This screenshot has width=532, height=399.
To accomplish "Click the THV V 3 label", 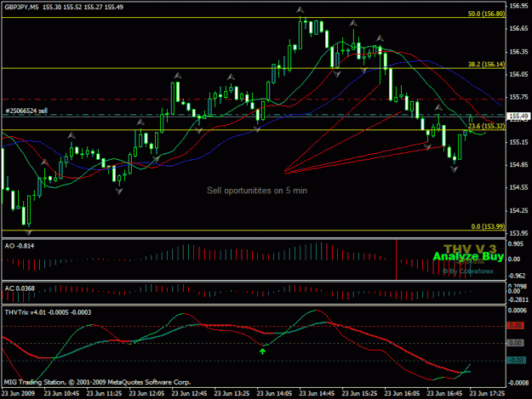I will tap(470, 249).
